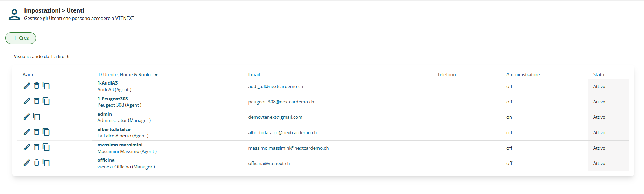Click the user profile icon in header
This screenshot has height=194, width=644.
tap(14, 14)
